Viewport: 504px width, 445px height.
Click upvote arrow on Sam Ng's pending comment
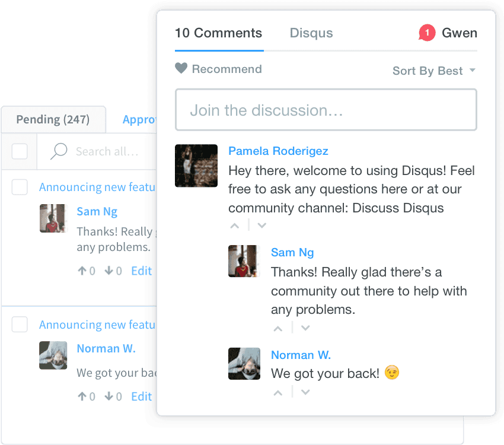(82, 271)
